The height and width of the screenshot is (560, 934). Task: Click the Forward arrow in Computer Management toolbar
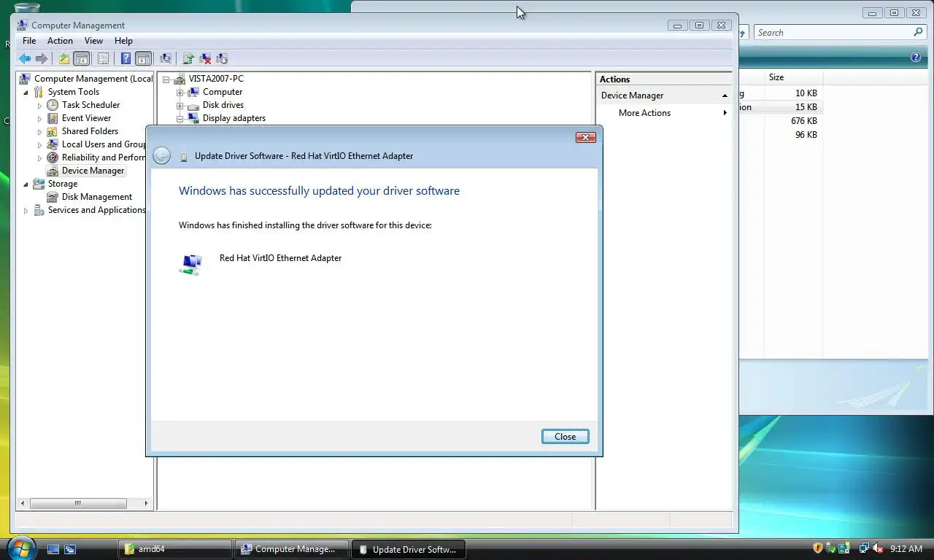(x=42, y=59)
